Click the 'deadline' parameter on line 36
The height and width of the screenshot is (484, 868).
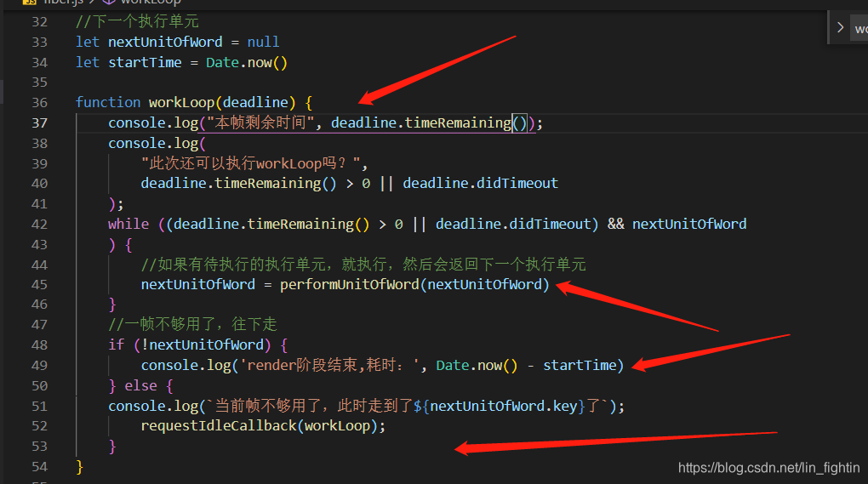click(x=255, y=102)
